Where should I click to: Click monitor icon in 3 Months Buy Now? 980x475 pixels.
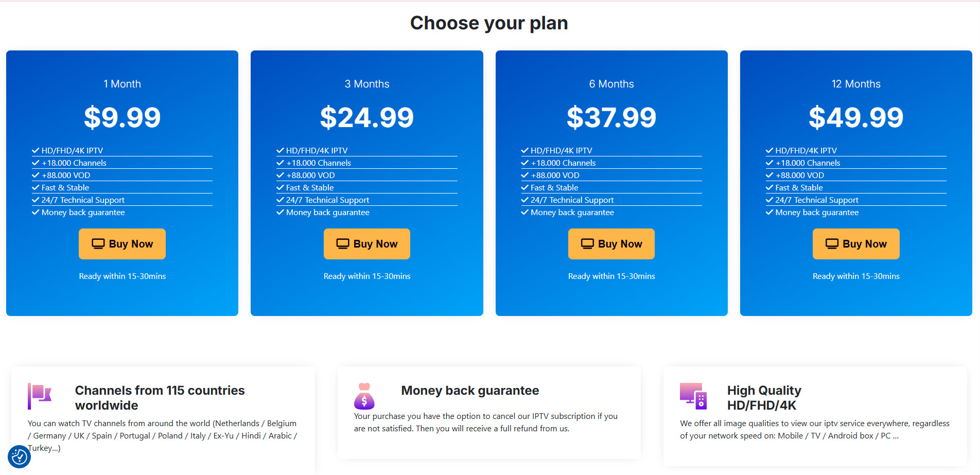343,243
